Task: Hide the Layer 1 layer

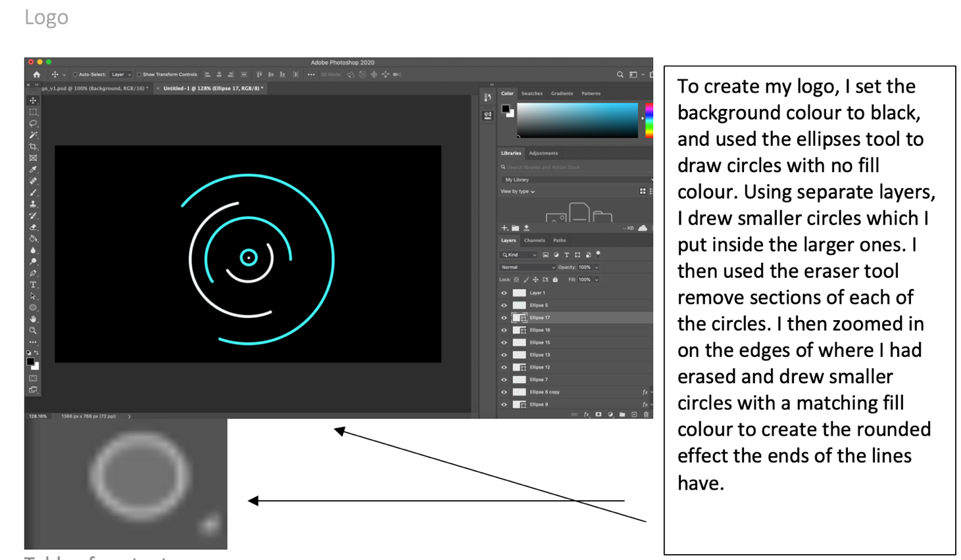Action: (505, 293)
